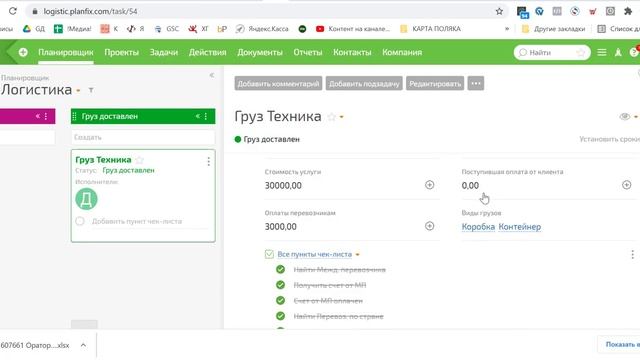The height and width of the screenshot is (360, 640).
Task: Grab the Груз доставлен column drag handle
Action: pyautogui.click(x=74, y=116)
